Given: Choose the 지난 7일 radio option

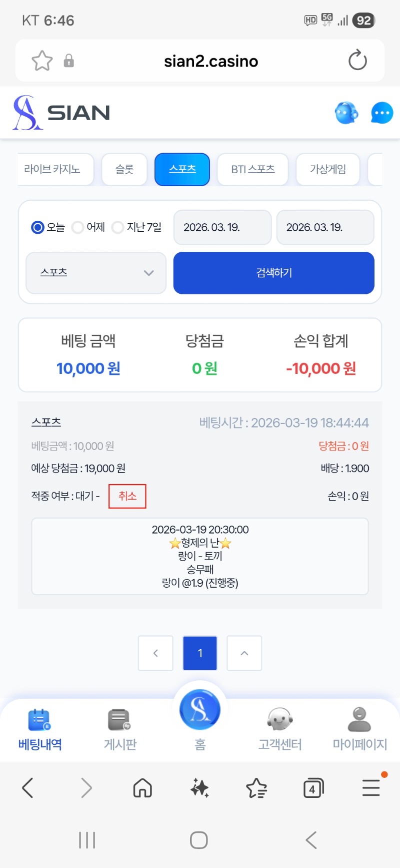Looking at the screenshot, I should click(x=118, y=227).
